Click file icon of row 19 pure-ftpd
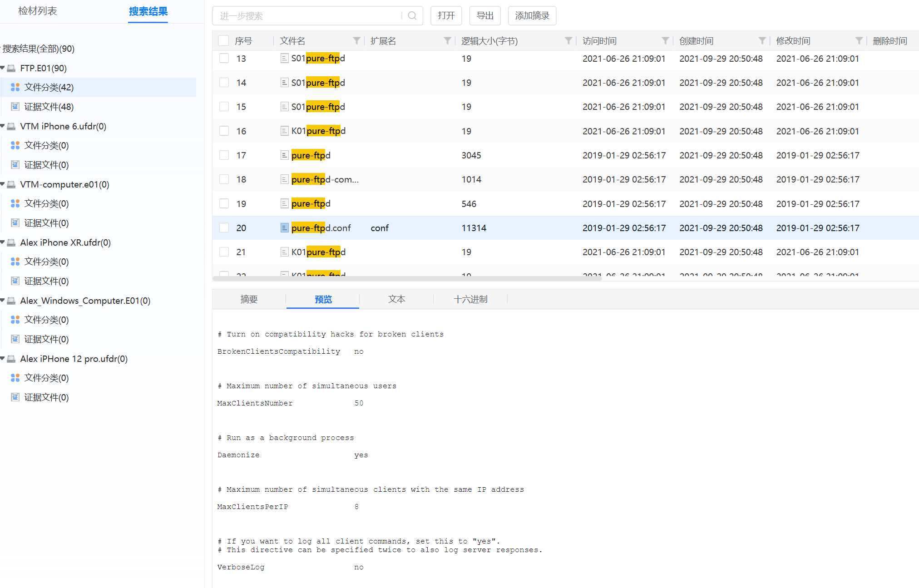Viewport: 919px width, 588px height. (284, 203)
